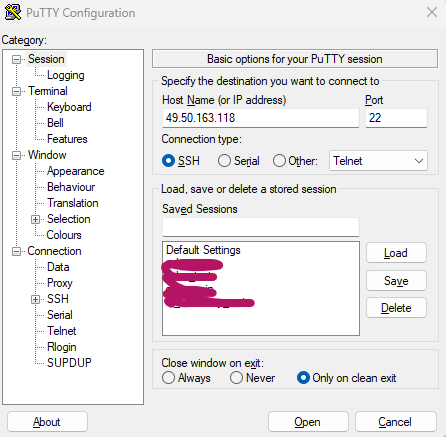
Task: Select Logging under Session
Action: pos(66,75)
